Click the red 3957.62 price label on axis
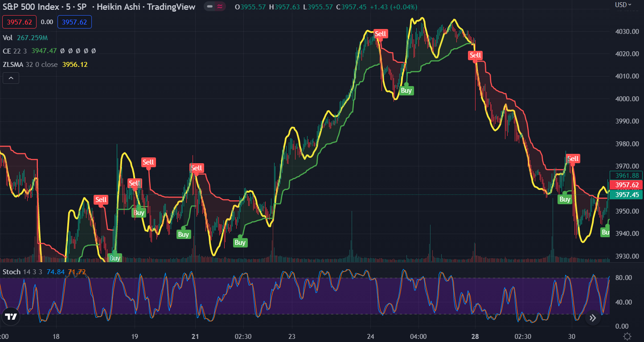Viewport: 644px width, 342px height. [627, 185]
